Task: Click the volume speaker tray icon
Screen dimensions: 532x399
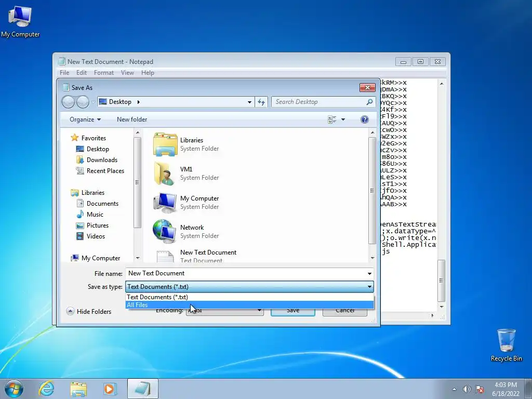Action: point(467,389)
